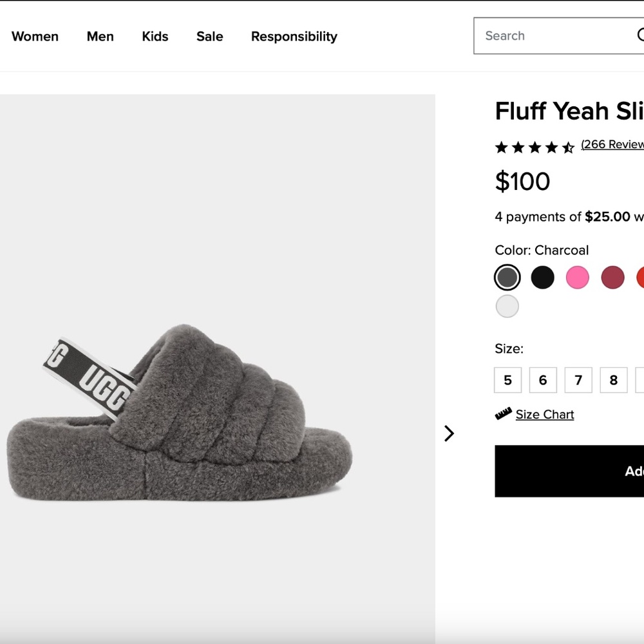Open the Women menu
The width and height of the screenshot is (644, 644).
click(35, 37)
